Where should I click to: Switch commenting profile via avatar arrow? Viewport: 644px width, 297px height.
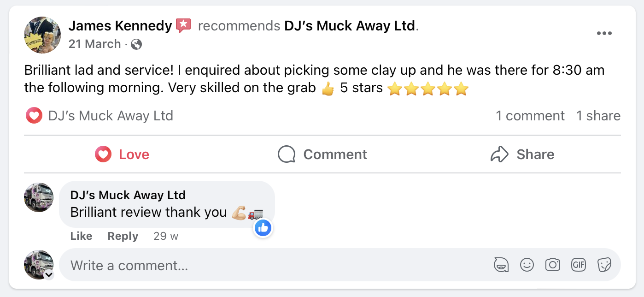click(48, 275)
